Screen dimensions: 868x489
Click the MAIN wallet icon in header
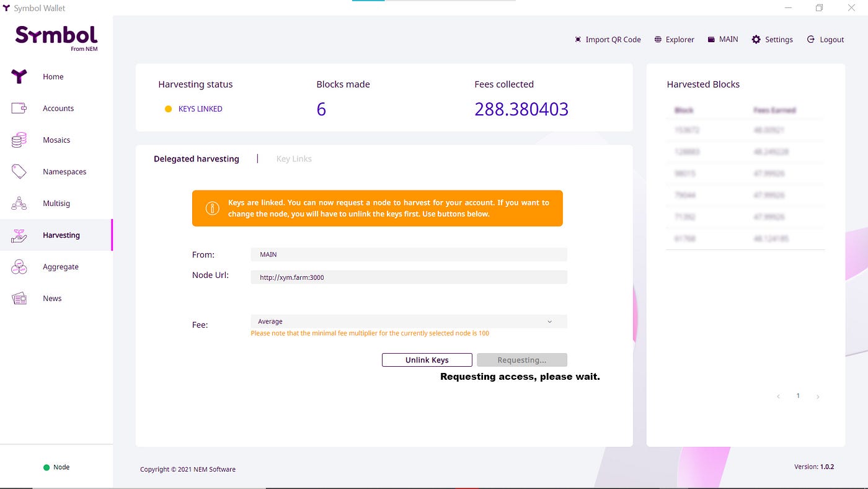[x=712, y=39]
